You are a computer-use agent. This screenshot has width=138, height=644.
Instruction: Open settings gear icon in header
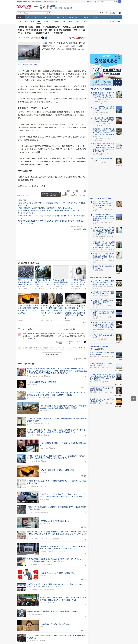pyautogui.click(x=120, y=13)
